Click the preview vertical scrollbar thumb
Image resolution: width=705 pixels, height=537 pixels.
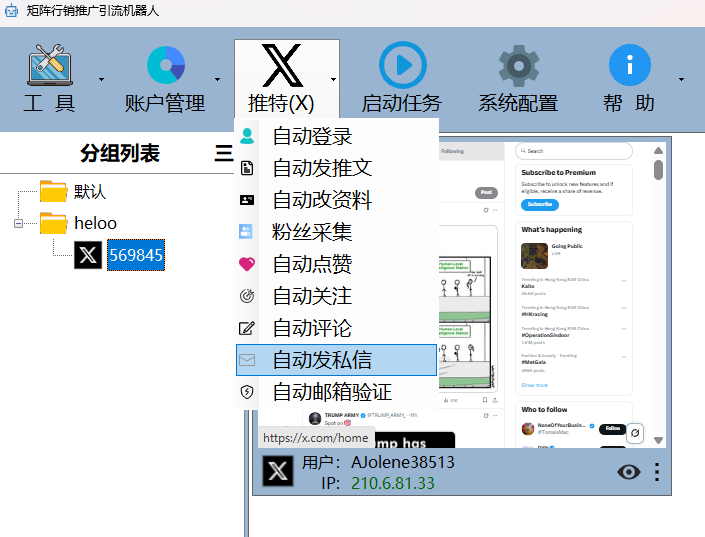[x=658, y=170]
